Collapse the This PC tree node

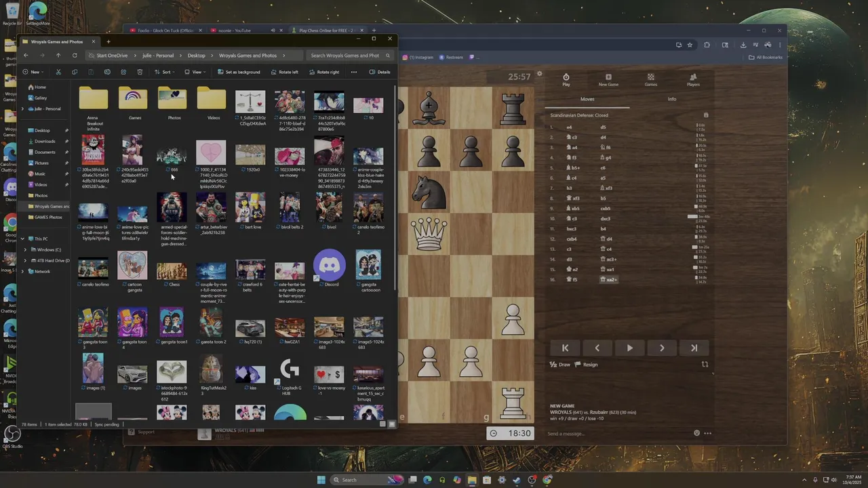pyautogui.click(x=22, y=239)
